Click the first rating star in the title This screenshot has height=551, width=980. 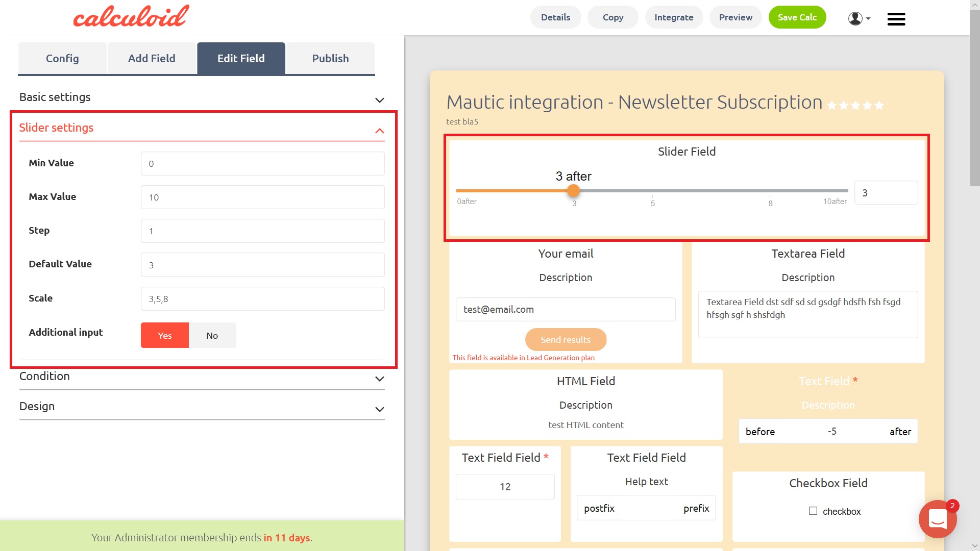pos(832,106)
